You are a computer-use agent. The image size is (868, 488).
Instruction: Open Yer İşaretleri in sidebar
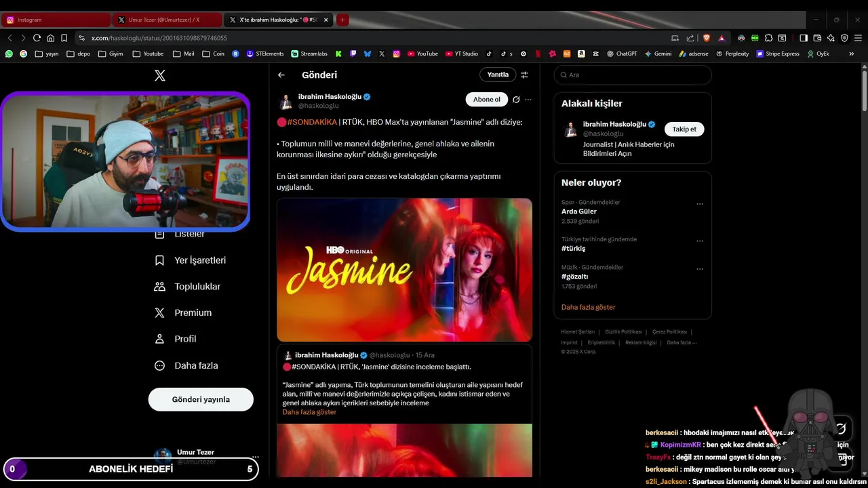click(190, 260)
